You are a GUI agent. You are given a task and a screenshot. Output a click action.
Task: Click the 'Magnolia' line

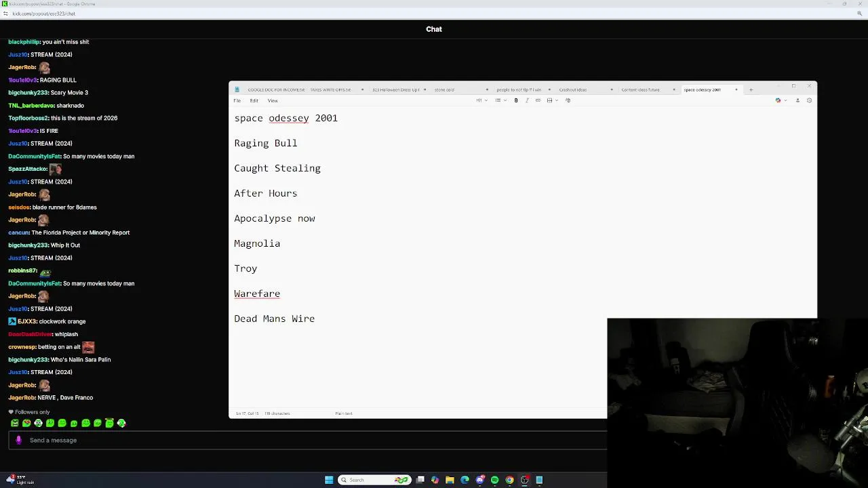[257, 243]
